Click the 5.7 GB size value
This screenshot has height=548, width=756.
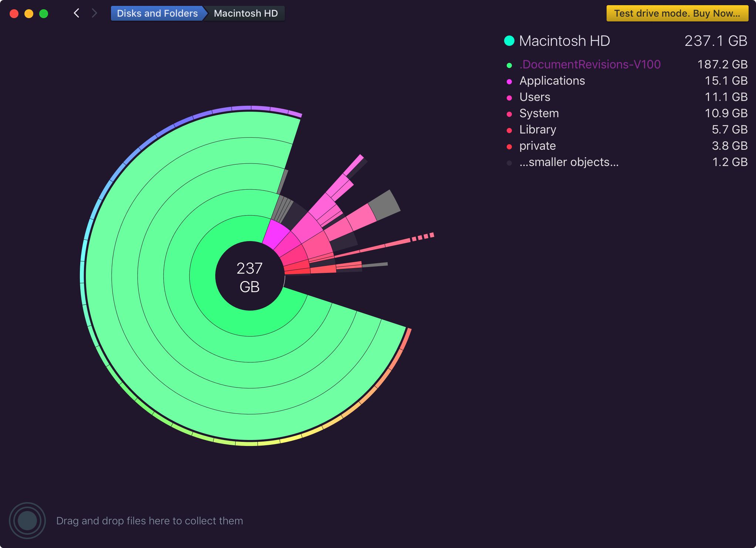[x=730, y=129]
